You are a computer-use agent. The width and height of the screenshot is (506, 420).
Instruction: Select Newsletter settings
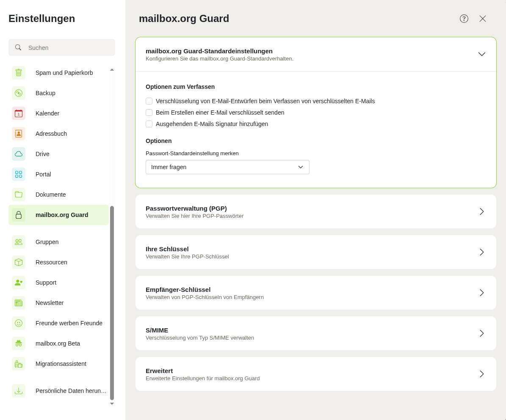[x=59, y=303]
